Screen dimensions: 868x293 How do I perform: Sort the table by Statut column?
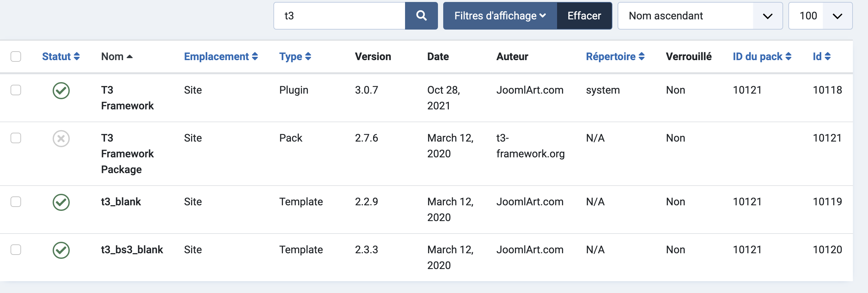click(61, 56)
